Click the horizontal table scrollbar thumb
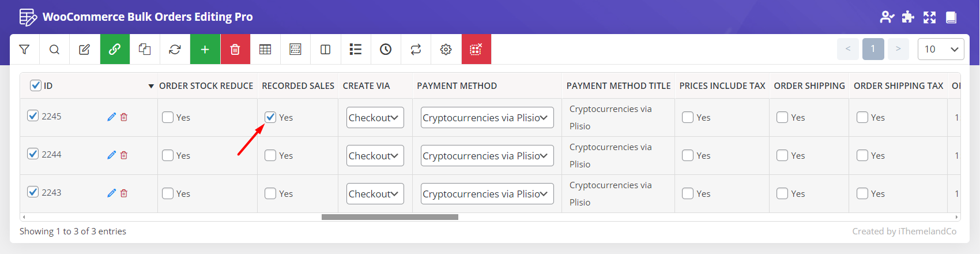Image resolution: width=980 pixels, height=254 pixels. (390, 217)
